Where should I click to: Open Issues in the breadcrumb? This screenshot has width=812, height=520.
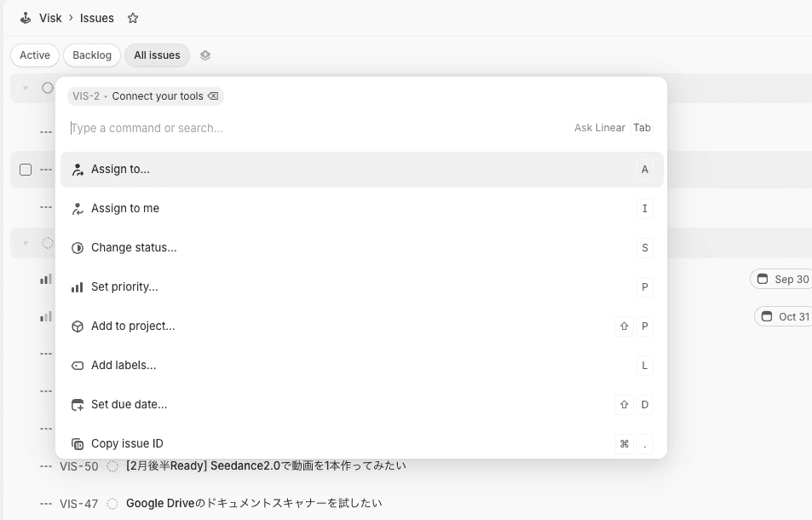[x=97, y=18]
